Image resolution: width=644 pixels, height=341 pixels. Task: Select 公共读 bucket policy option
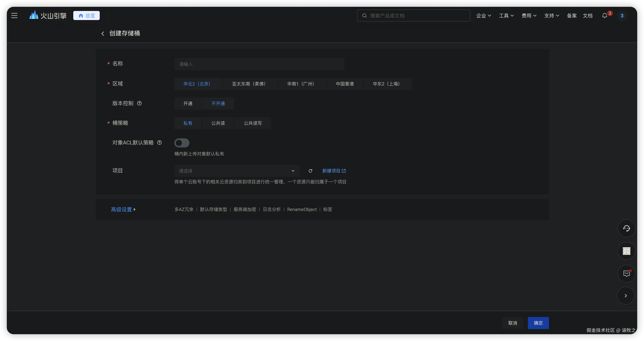(x=218, y=123)
